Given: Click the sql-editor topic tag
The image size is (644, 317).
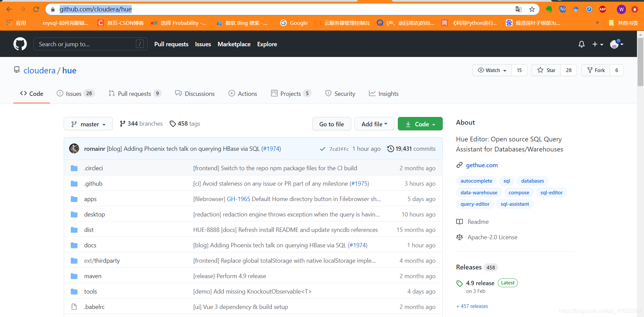Looking at the screenshot, I should point(551,193).
